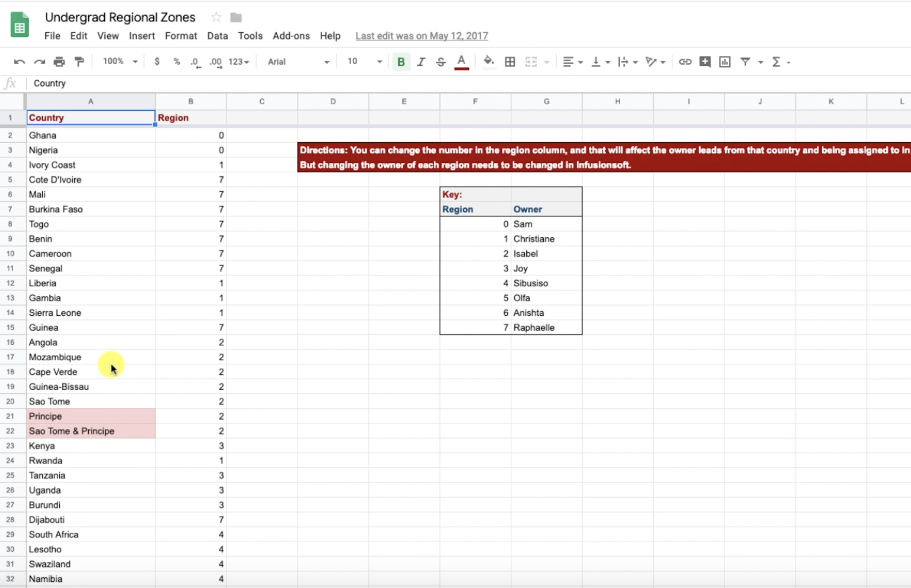Open the more number formats 123 dropdown
The width and height of the screenshot is (911, 588).
pyautogui.click(x=239, y=62)
